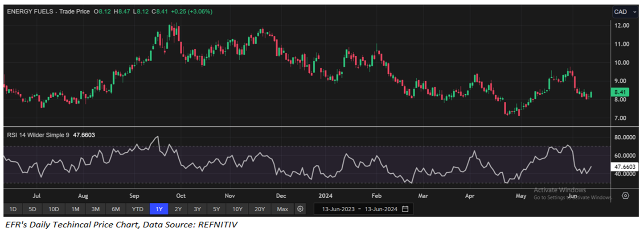
Task: Select the 1M range tab
Action: 75,209
